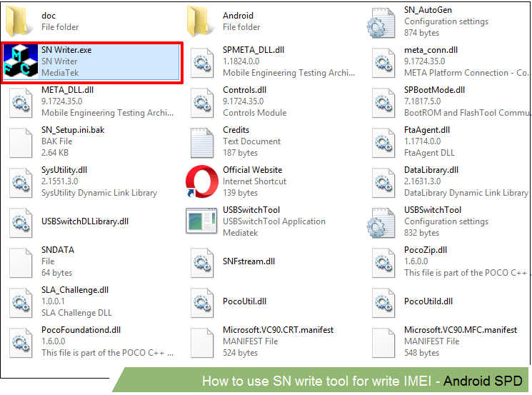Select the SysUtility.dll file icon
532x395 pixels.
21,183
